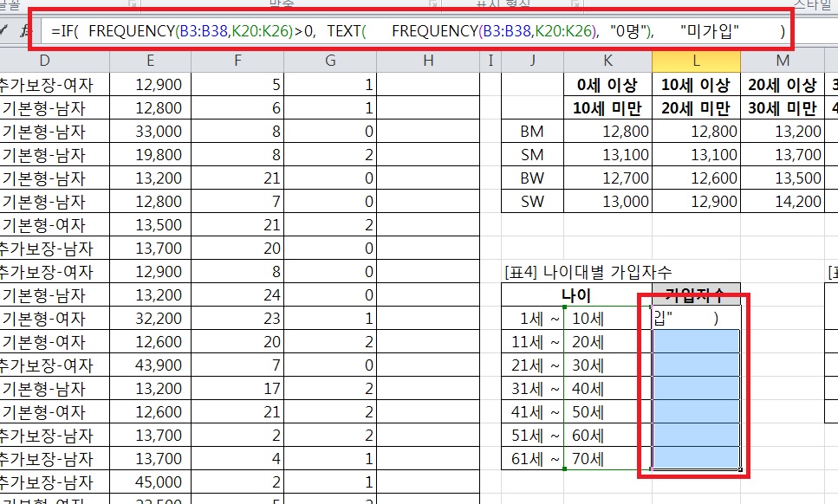
Task: Click the '[표4] 나이대별 가입자수' title cell
Action: click(588, 272)
